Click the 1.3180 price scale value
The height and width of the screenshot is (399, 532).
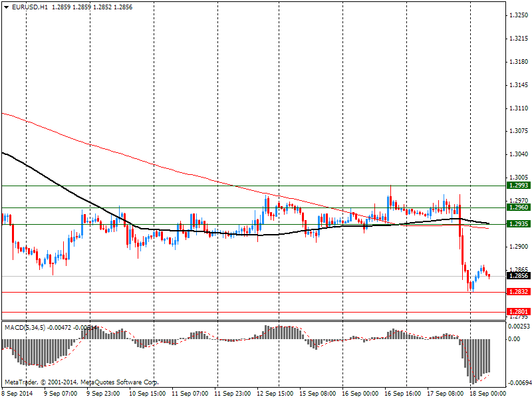(519, 62)
